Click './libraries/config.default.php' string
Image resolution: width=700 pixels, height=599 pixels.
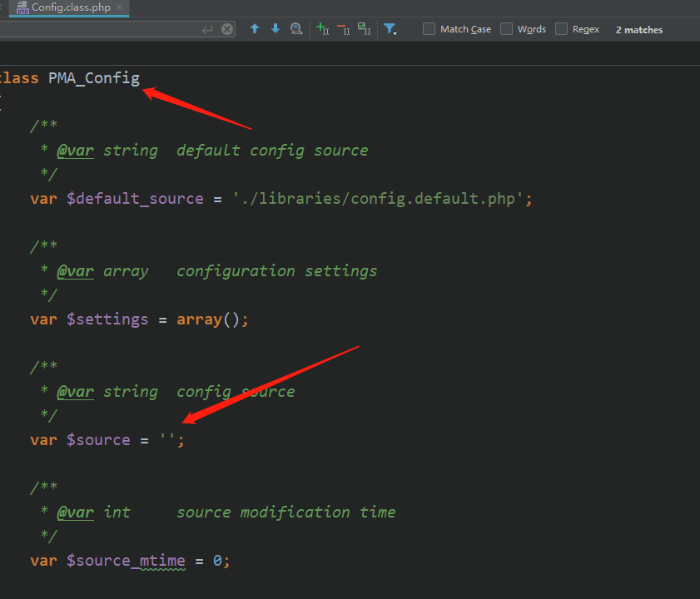pos(378,199)
